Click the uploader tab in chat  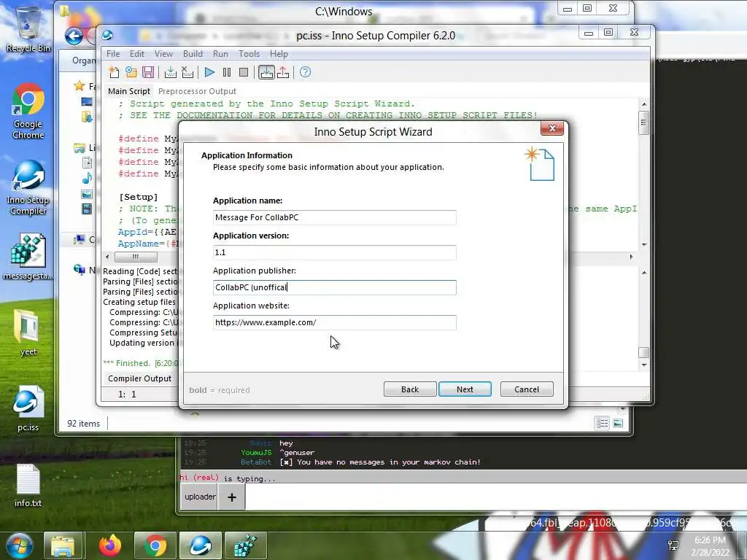(200, 497)
